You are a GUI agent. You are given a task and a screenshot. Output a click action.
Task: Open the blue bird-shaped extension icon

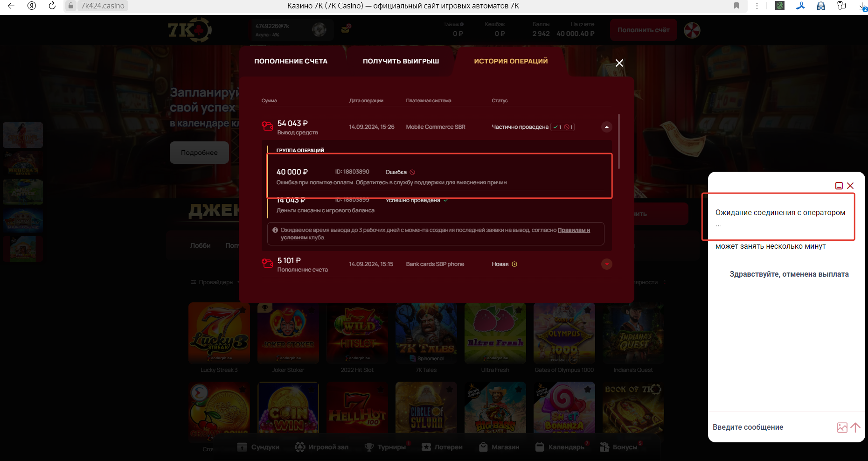coord(800,6)
